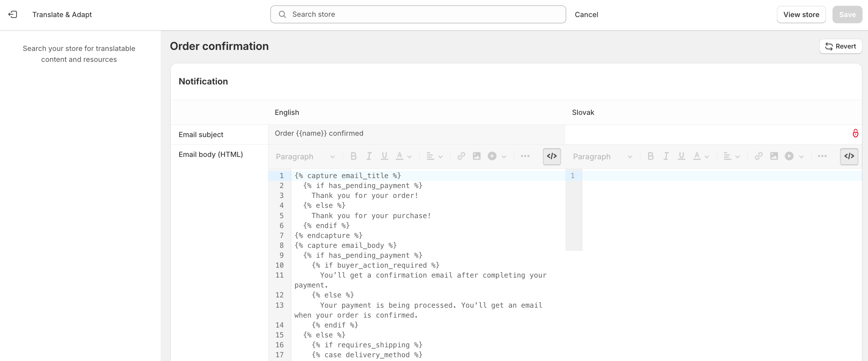Toggle HTML code view in English editor
This screenshot has width=868, height=361.
point(552,156)
